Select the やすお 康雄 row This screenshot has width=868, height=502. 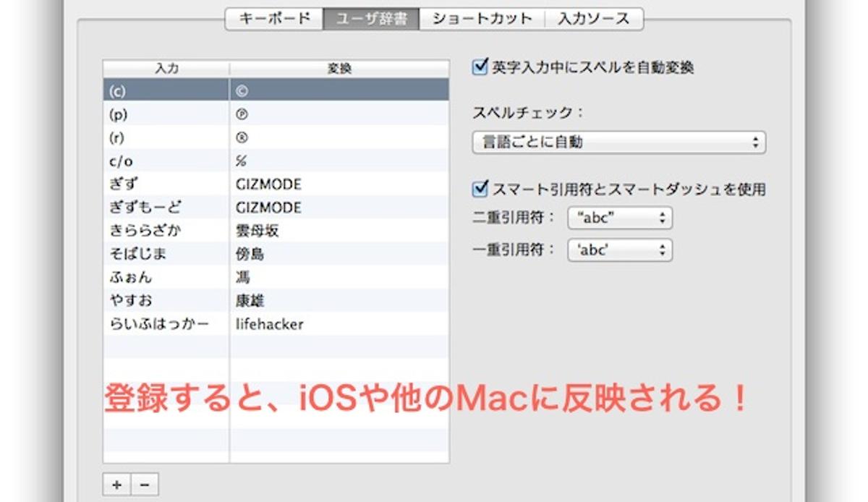coord(276,301)
